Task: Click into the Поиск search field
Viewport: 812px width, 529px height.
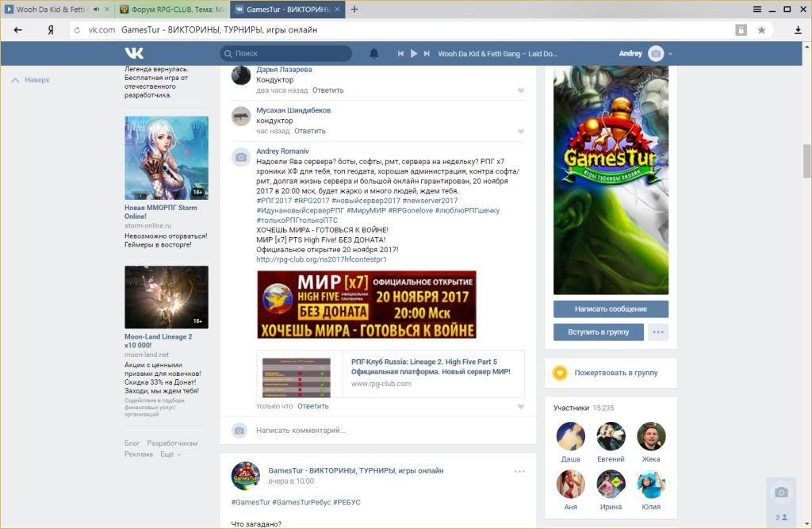Action: (286, 53)
